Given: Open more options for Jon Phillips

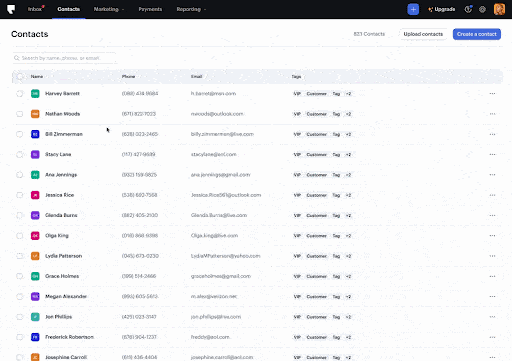Looking at the screenshot, I should tap(492, 317).
